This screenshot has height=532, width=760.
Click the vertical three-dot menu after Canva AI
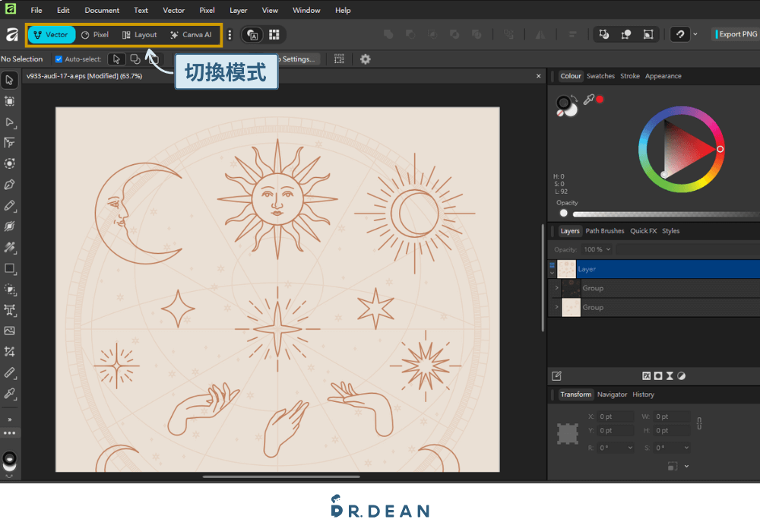point(230,34)
